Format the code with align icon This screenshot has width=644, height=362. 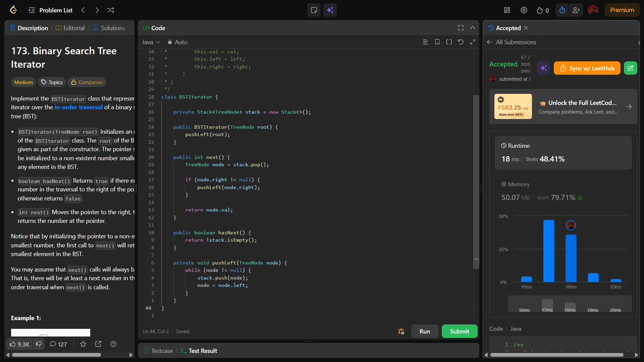point(426,42)
